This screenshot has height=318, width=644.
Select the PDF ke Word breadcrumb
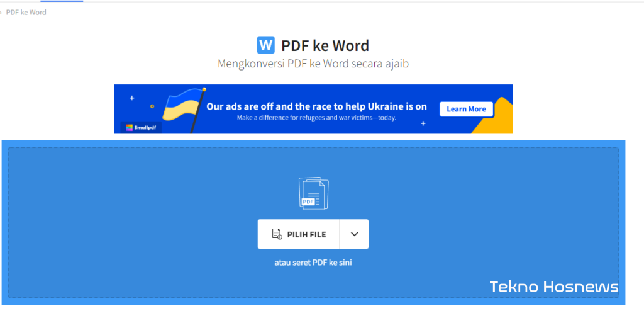point(26,13)
